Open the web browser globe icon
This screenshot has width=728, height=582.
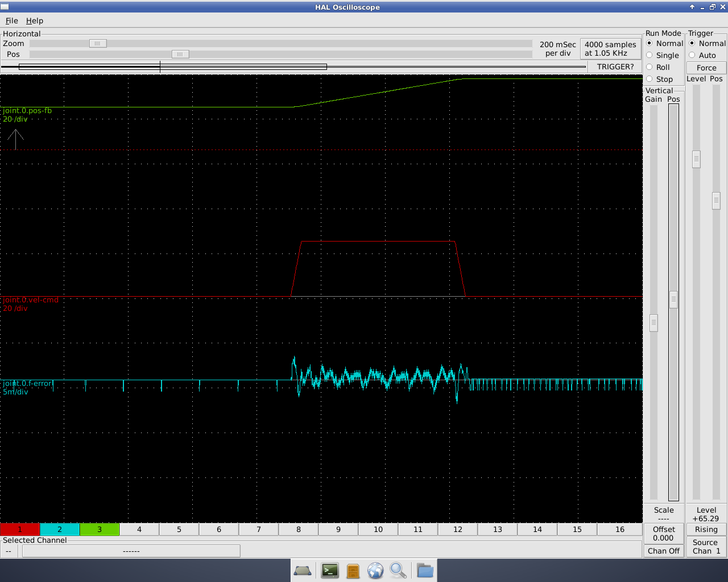[375, 570]
